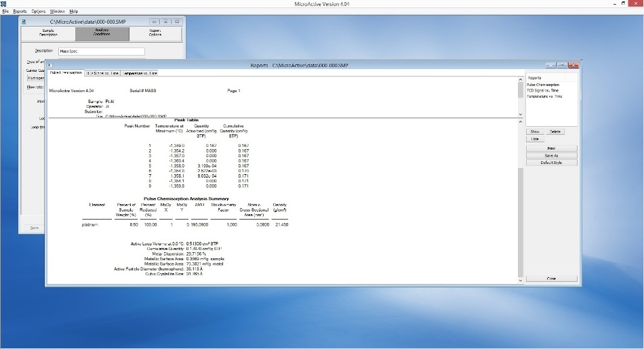Select Pulse Chemisorption in Reports list

coord(543,85)
